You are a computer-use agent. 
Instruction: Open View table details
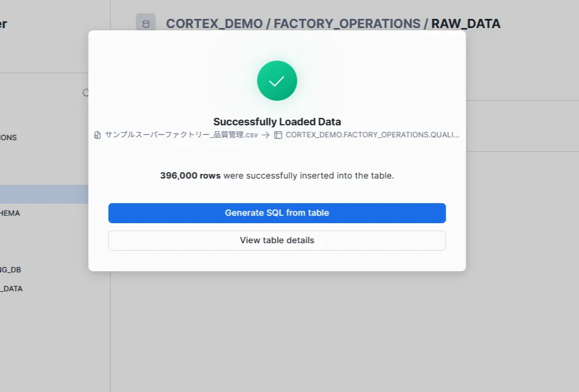[277, 240]
